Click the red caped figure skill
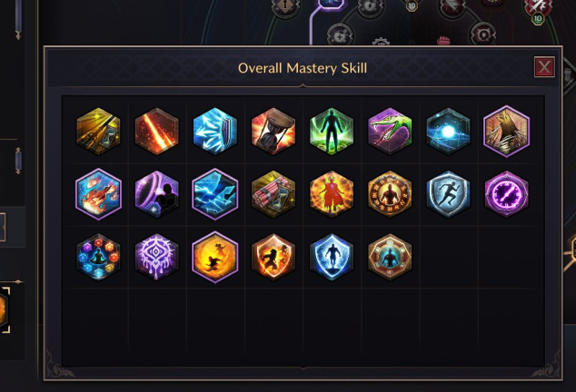 pyautogui.click(x=332, y=194)
